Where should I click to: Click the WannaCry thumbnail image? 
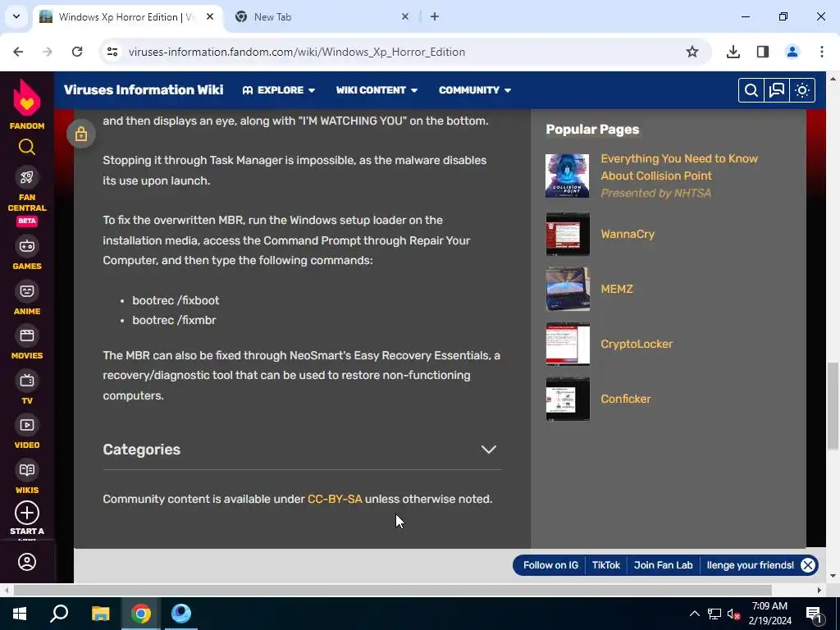click(568, 234)
